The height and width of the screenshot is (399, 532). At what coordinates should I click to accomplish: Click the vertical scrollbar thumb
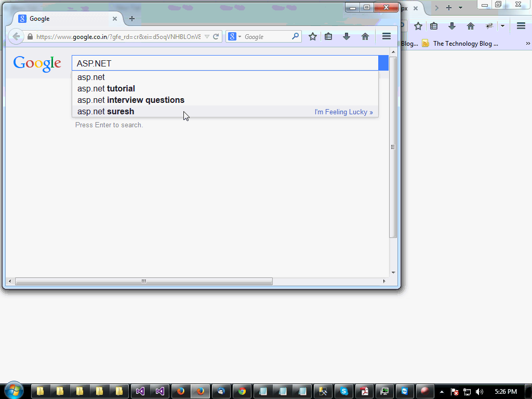point(393,147)
